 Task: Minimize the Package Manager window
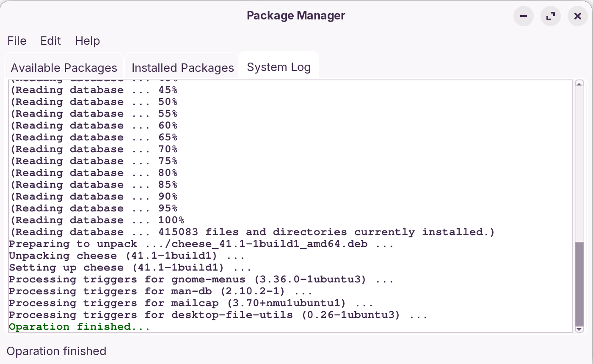pos(524,16)
